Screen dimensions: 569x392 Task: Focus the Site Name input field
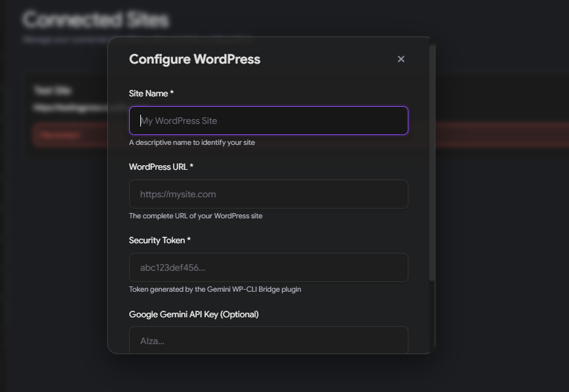coord(268,121)
